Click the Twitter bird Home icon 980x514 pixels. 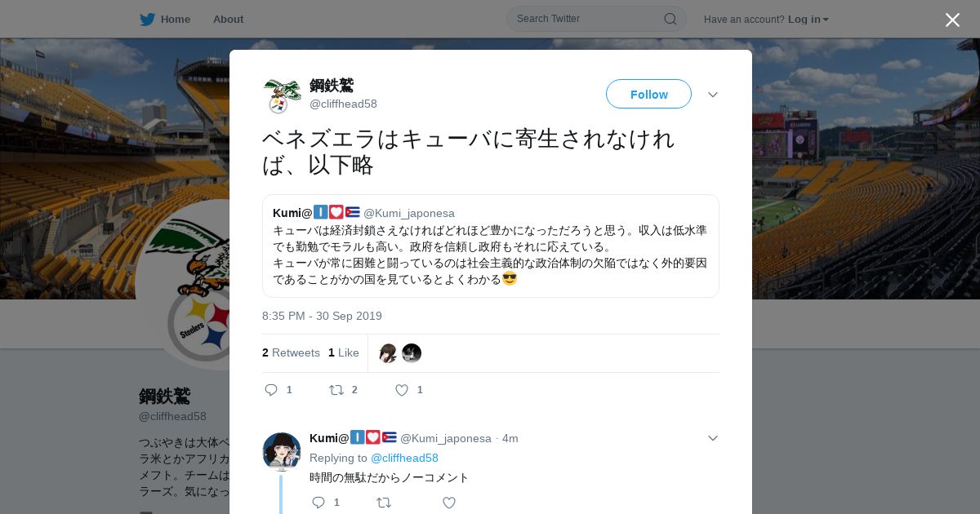(147, 19)
